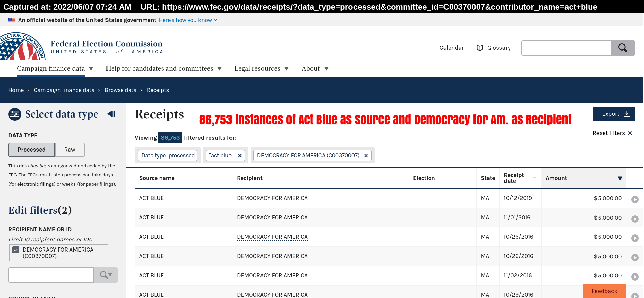644x298 pixels.
Task: Select Processed data type
Action: tap(32, 150)
